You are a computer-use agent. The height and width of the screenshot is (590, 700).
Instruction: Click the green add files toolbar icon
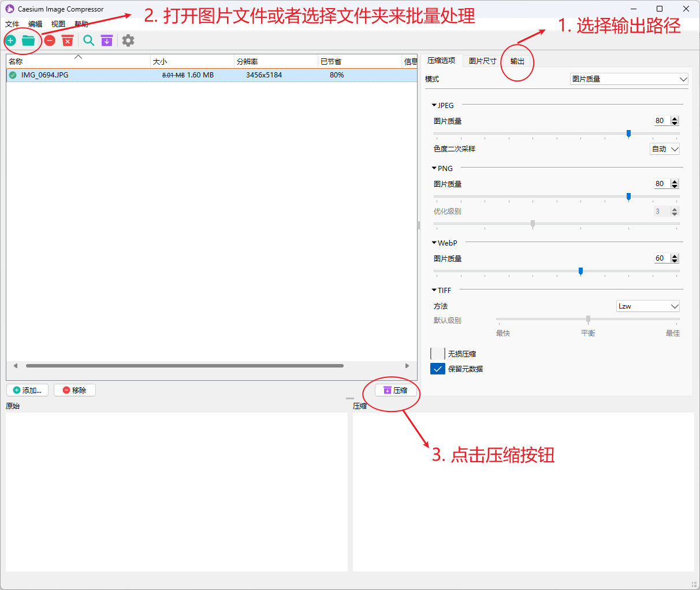10,40
